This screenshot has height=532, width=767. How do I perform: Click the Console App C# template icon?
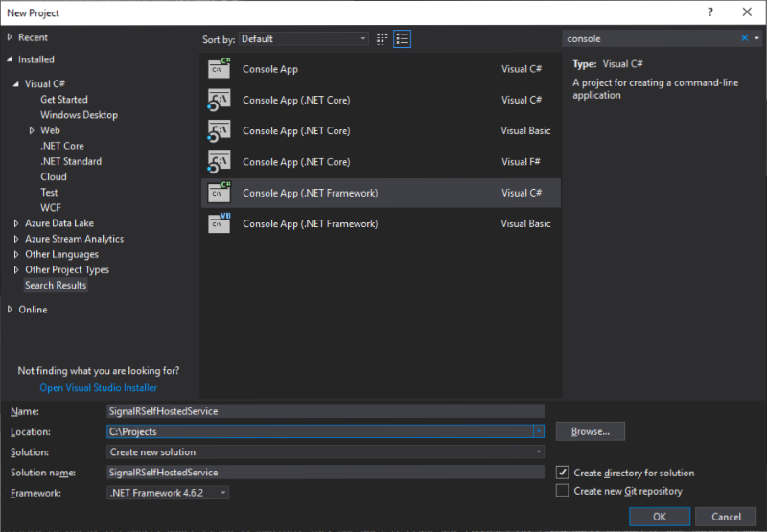point(219,68)
